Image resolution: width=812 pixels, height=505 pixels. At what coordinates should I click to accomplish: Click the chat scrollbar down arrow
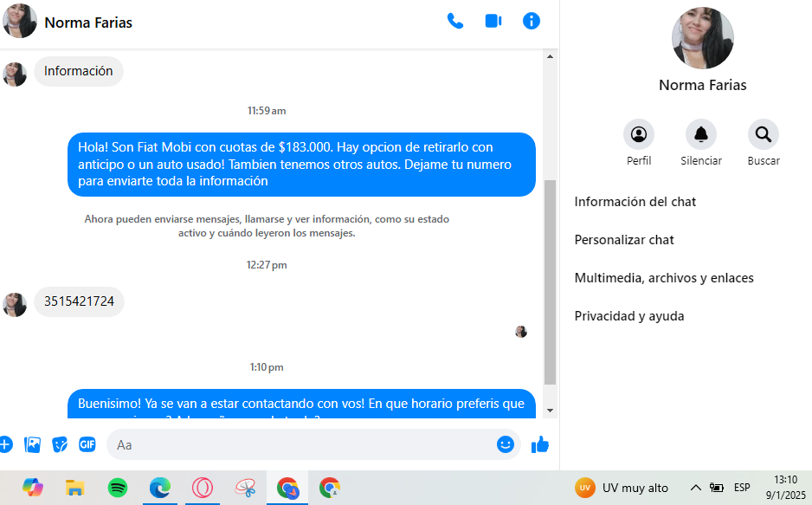pyautogui.click(x=550, y=411)
